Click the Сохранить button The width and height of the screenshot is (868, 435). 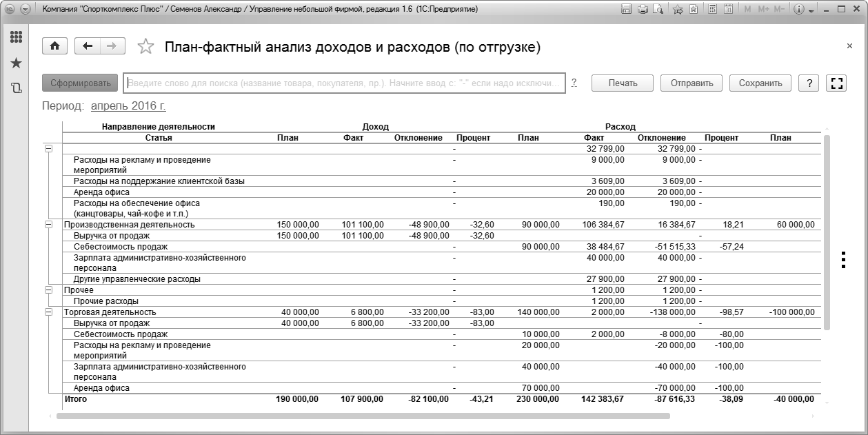(x=760, y=83)
